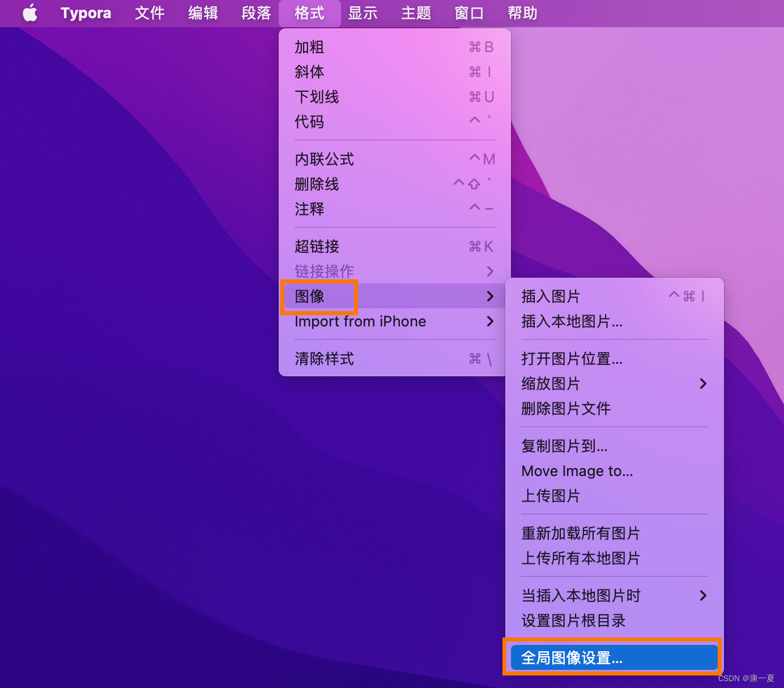
Task: Open the 显示 menu
Action: pos(363,13)
